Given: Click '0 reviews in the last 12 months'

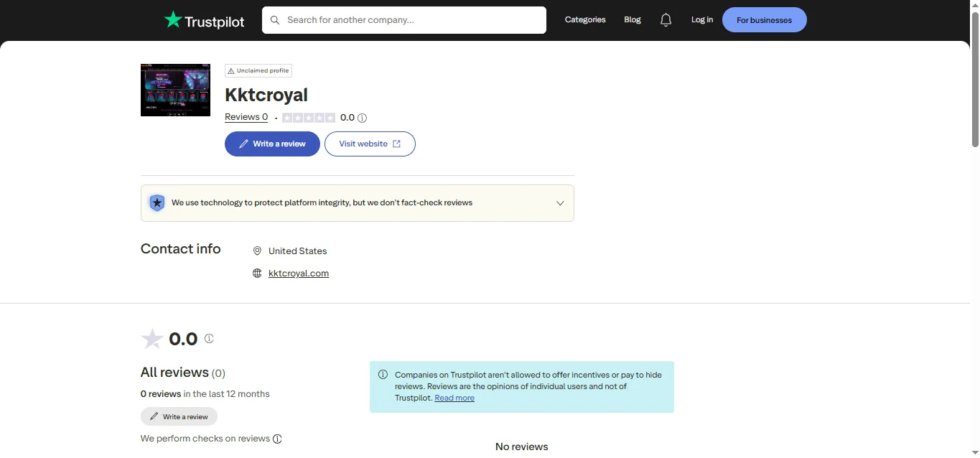Looking at the screenshot, I should (x=205, y=394).
